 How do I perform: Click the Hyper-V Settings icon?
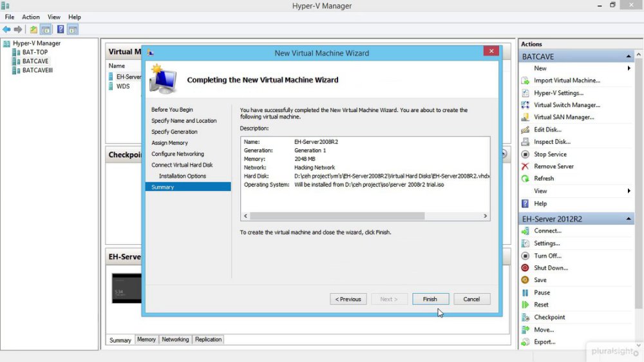pyautogui.click(x=526, y=93)
